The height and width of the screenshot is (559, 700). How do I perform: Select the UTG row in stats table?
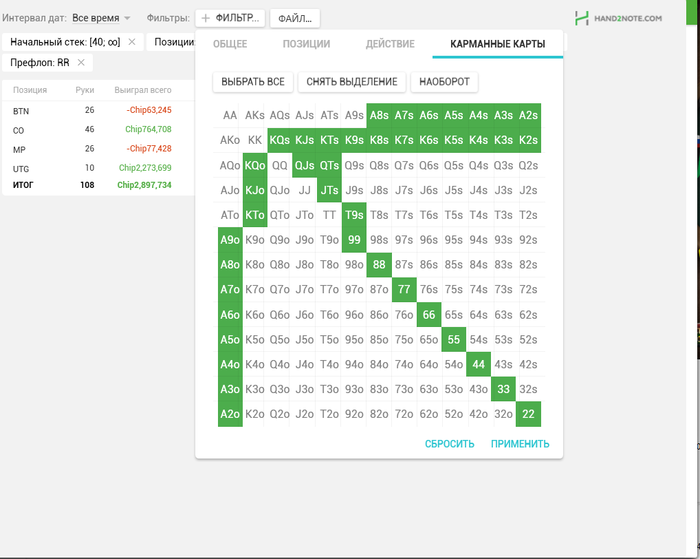(98, 168)
